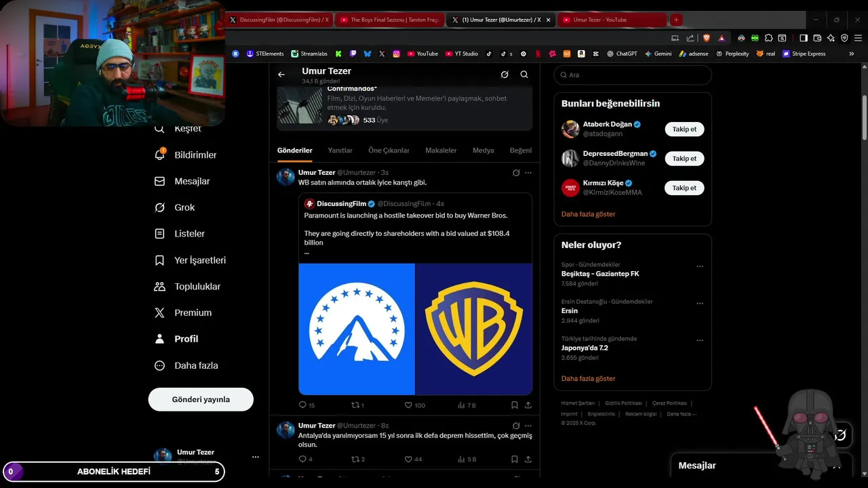Open the browser hamburger menu
This screenshot has width=868, height=488.
(858, 38)
